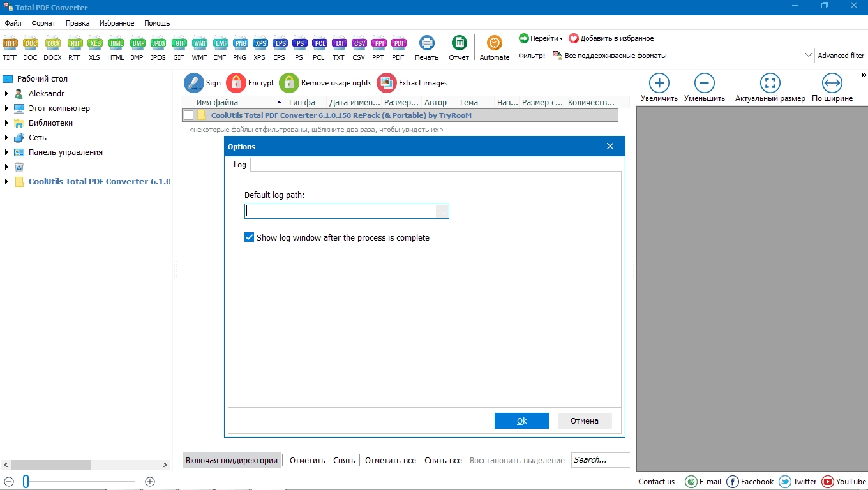Convert to HTML icon

[x=116, y=48]
